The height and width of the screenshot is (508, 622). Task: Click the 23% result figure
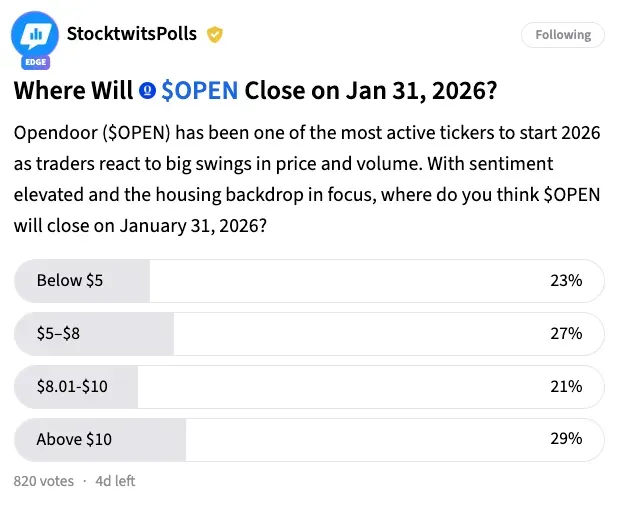pos(566,281)
